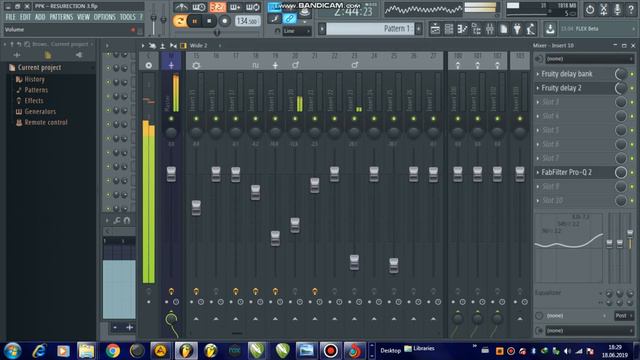The height and width of the screenshot is (360, 640).
Task: Select the Patterns browser item
Action: (x=36, y=90)
